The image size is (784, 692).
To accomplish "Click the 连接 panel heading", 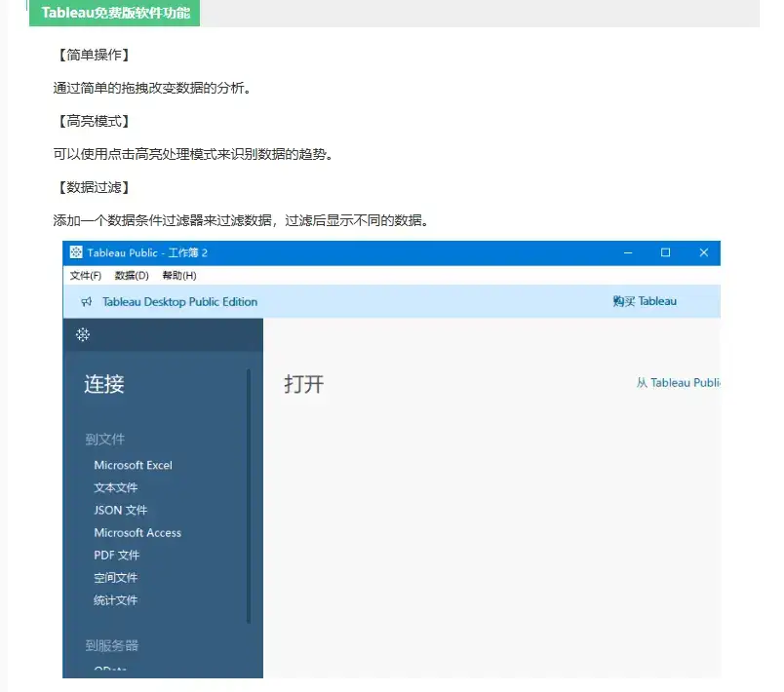I will (103, 384).
